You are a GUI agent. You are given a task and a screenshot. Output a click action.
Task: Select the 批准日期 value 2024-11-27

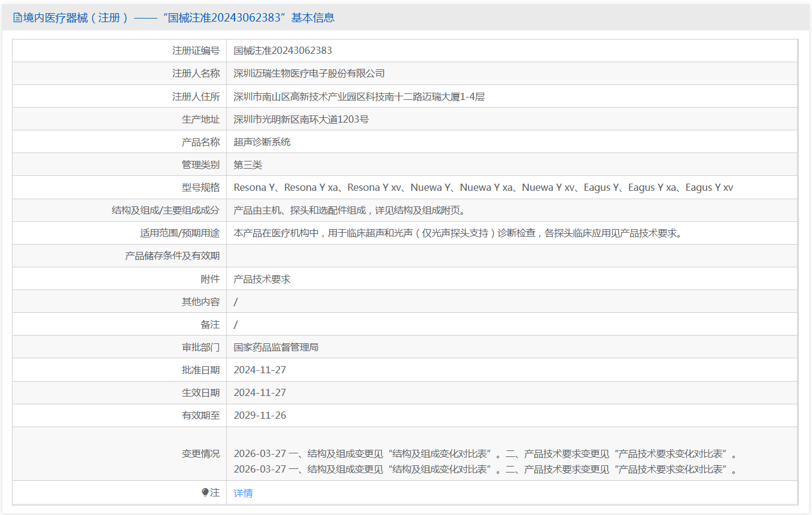[260, 370]
